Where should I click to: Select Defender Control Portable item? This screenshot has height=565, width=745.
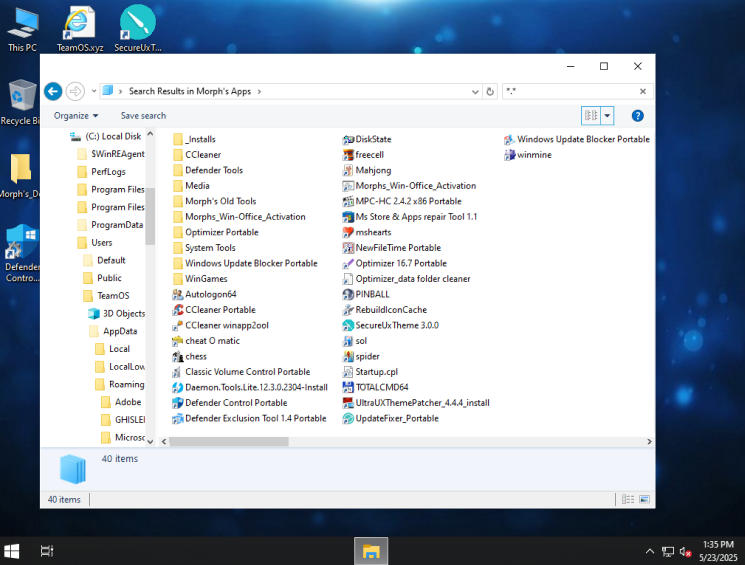click(x=230, y=403)
